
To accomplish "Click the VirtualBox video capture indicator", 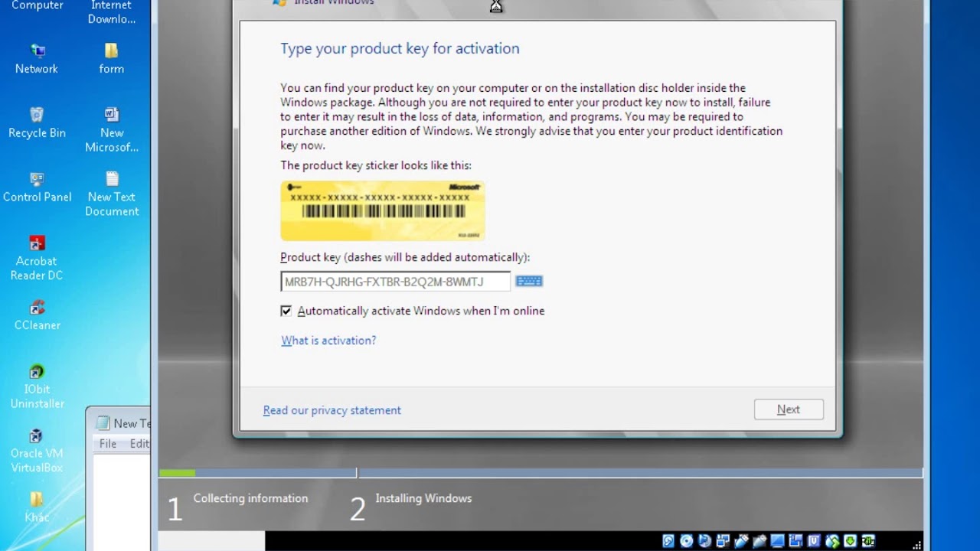I will click(x=795, y=541).
